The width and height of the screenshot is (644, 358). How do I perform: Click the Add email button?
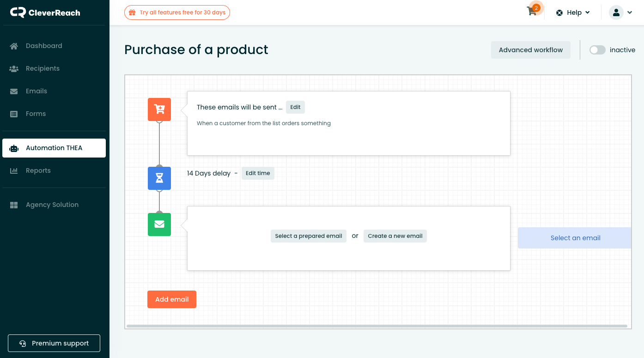[x=171, y=299]
